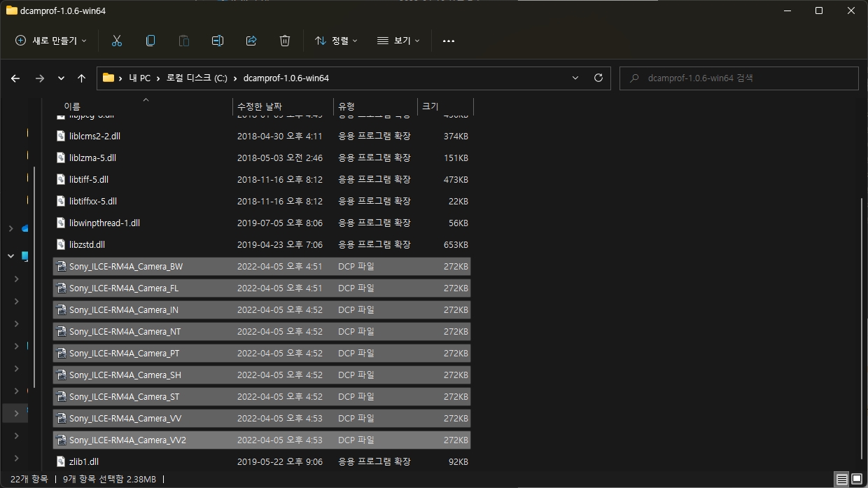The image size is (868, 488).
Task: Switch to large thumbnails view status icon
Action: pyautogui.click(x=856, y=480)
